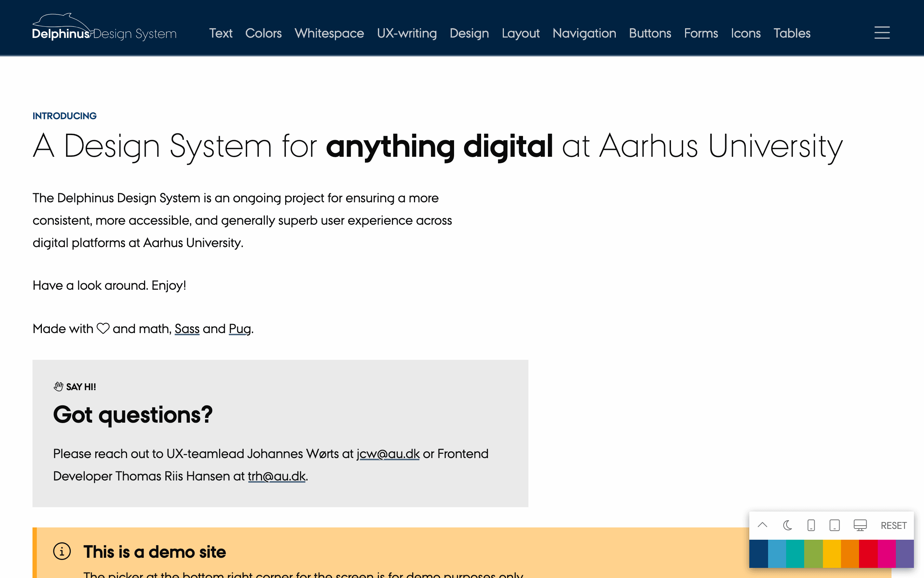
Task: Follow the Pug link
Action: pyautogui.click(x=240, y=329)
